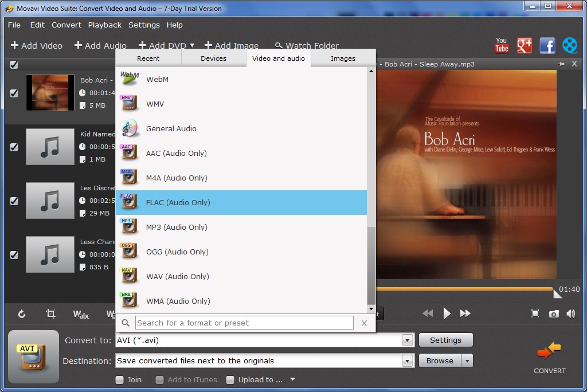Open the conversion Settings button
587x392 pixels.
[x=445, y=340]
